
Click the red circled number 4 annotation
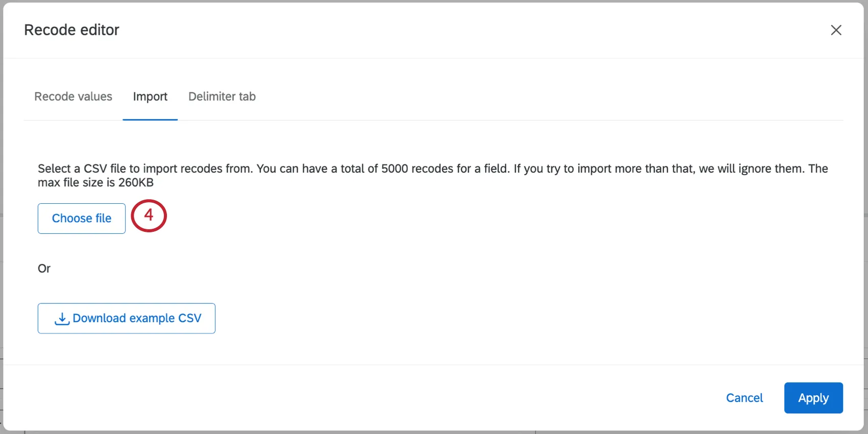pyautogui.click(x=149, y=216)
